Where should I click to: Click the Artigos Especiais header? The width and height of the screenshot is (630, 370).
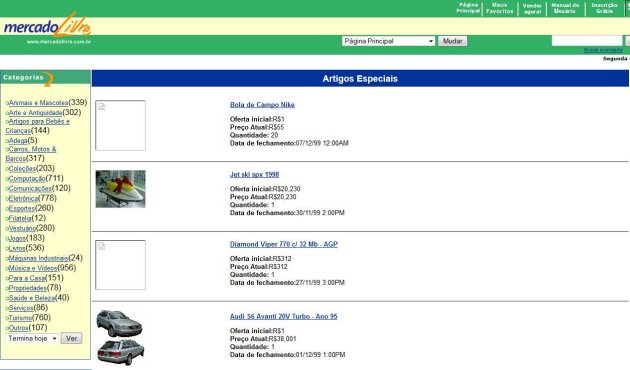[x=360, y=79]
